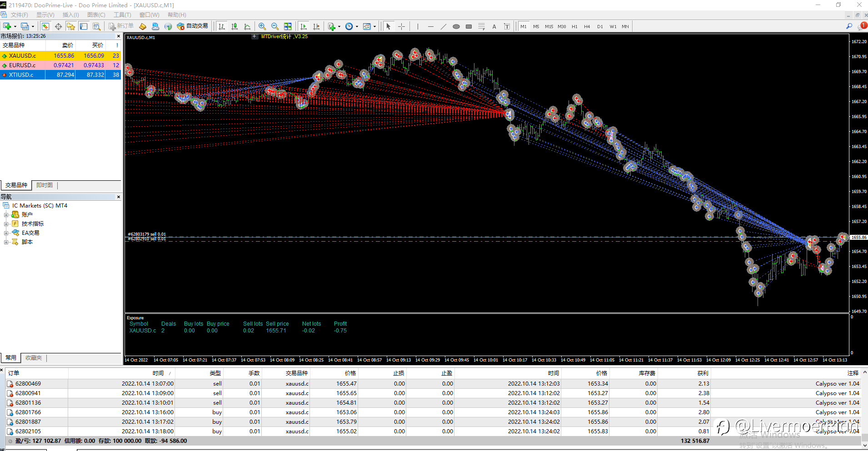This screenshot has height=451, width=868.
Task: Toggle the 自动交易 auto trading button
Action: click(x=192, y=26)
